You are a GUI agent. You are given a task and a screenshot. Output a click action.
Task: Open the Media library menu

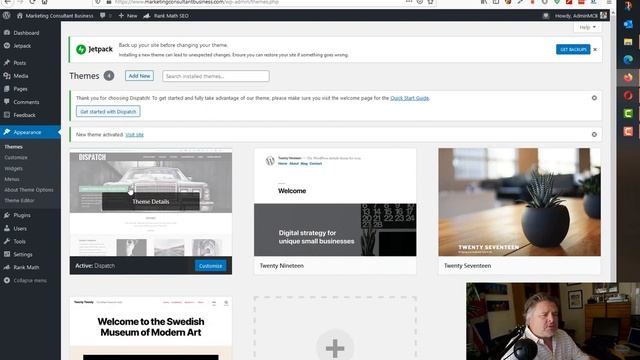[x=21, y=76]
